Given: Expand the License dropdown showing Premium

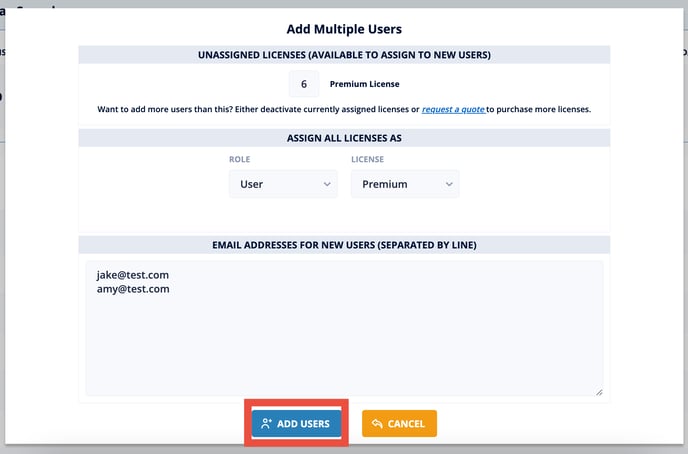Looking at the screenshot, I should (404, 184).
